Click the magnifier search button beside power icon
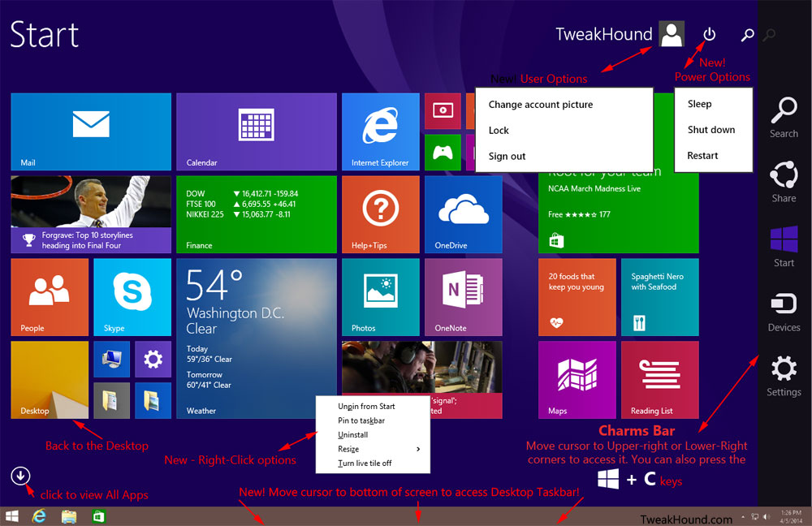This screenshot has height=526, width=812. tap(747, 35)
